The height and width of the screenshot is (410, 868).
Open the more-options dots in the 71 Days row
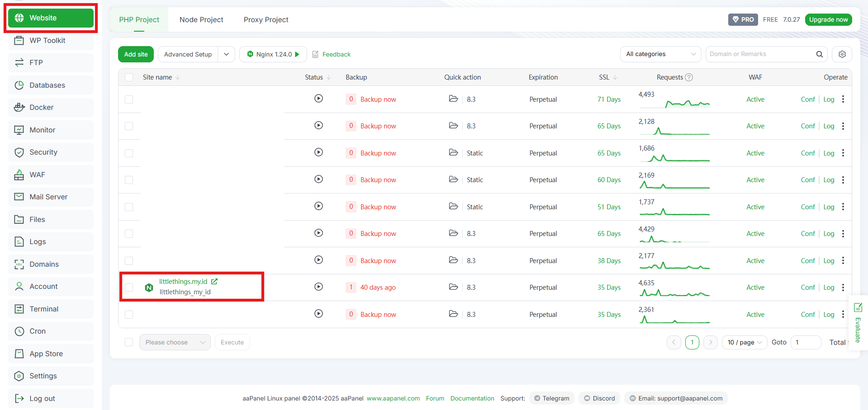click(x=843, y=99)
